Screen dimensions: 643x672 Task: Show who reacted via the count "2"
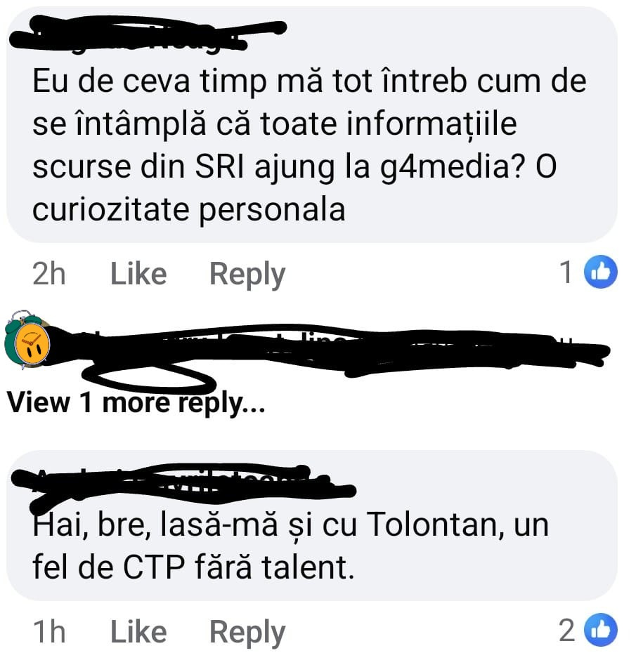click(x=566, y=631)
